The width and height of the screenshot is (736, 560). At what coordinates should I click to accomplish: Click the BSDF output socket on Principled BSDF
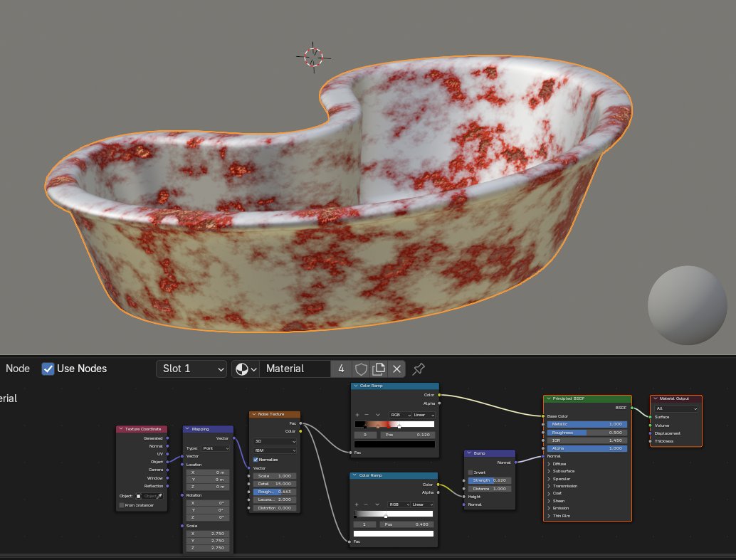(632, 408)
